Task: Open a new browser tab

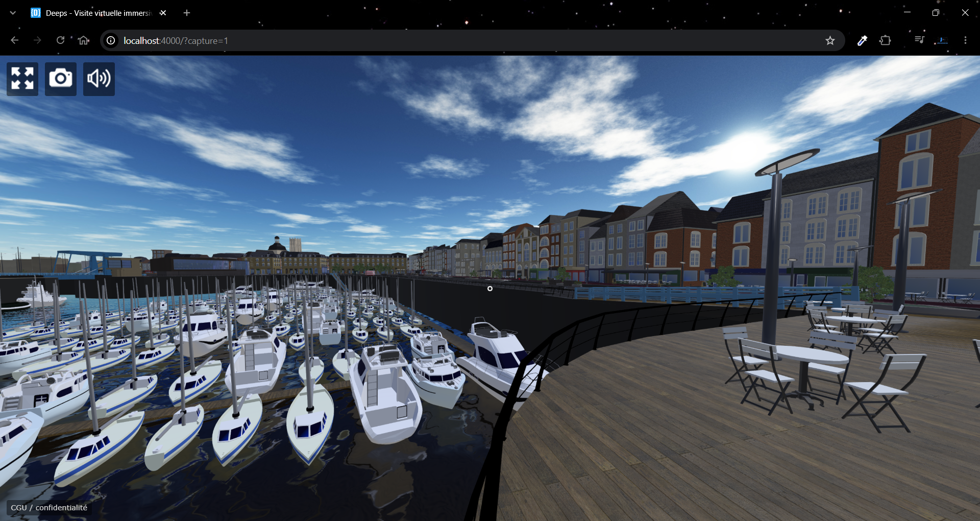Action: click(x=187, y=13)
